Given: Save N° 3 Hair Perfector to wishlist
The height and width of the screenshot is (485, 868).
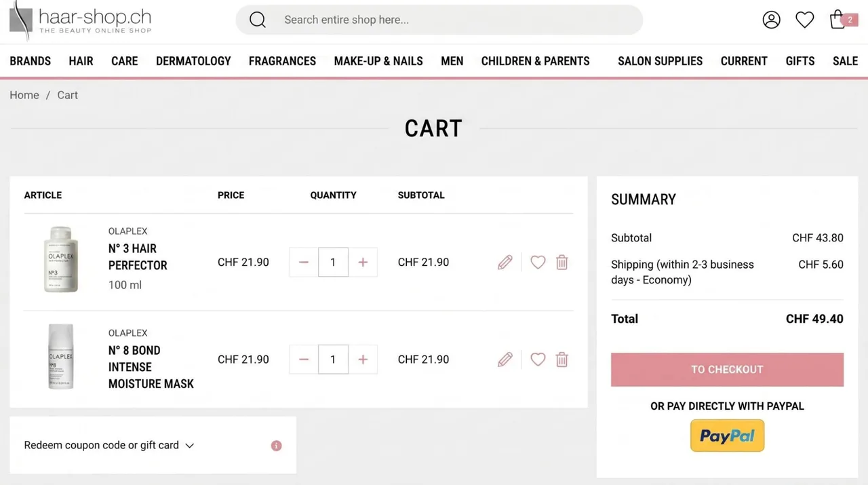Looking at the screenshot, I should click(538, 263).
